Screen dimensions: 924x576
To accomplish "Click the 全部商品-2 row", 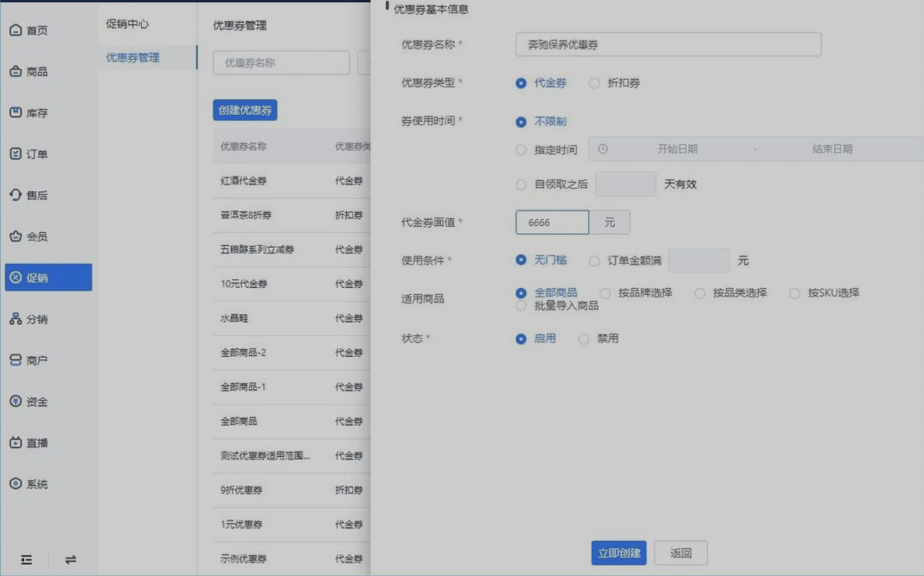I will click(291, 353).
